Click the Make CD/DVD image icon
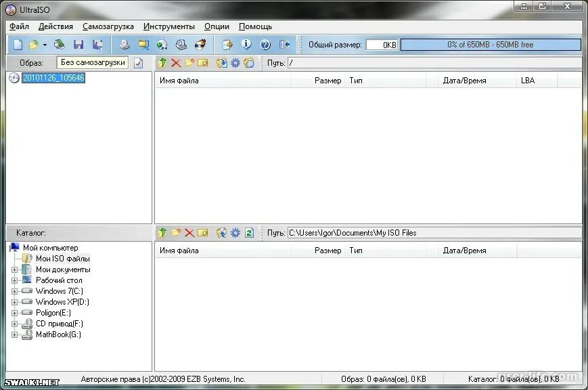The width and height of the screenshot is (588, 390). (x=125, y=45)
